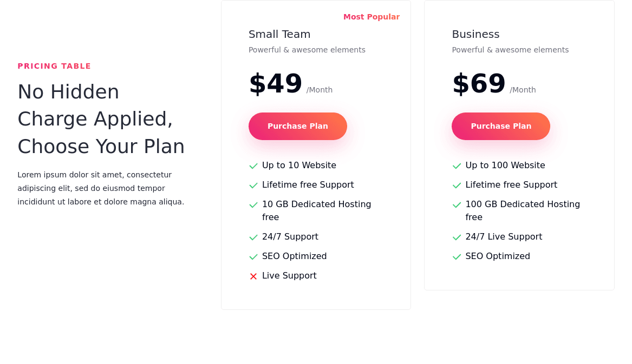632x364 pixels.
Task: Click checkmark next to 10 GB Dedicated Hosting
Action: coord(253,205)
